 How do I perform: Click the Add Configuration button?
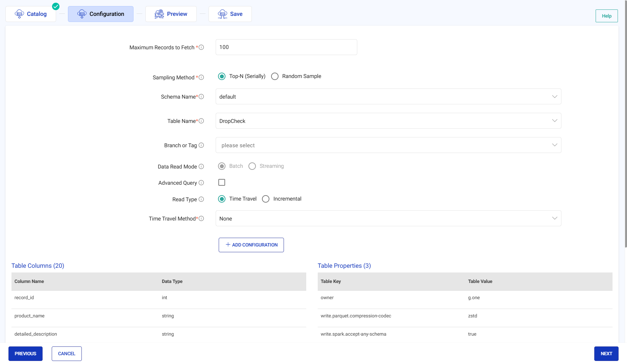click(251, 245)
